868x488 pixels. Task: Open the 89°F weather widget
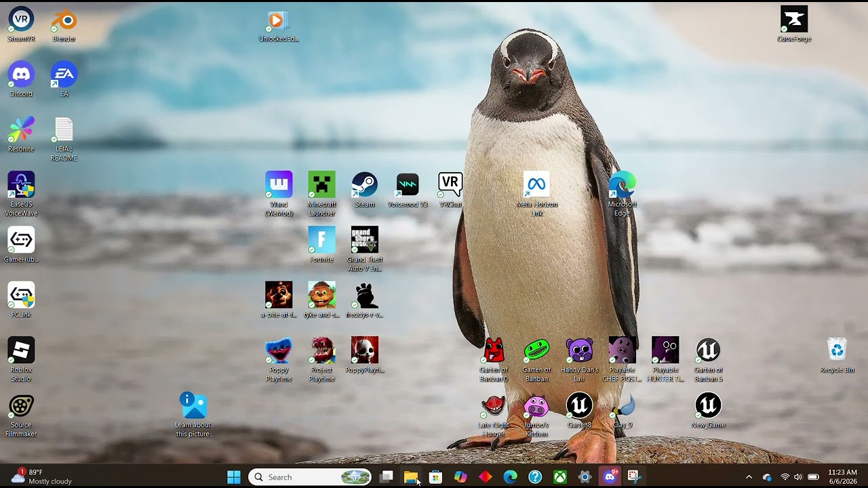(x=41, y=477)
